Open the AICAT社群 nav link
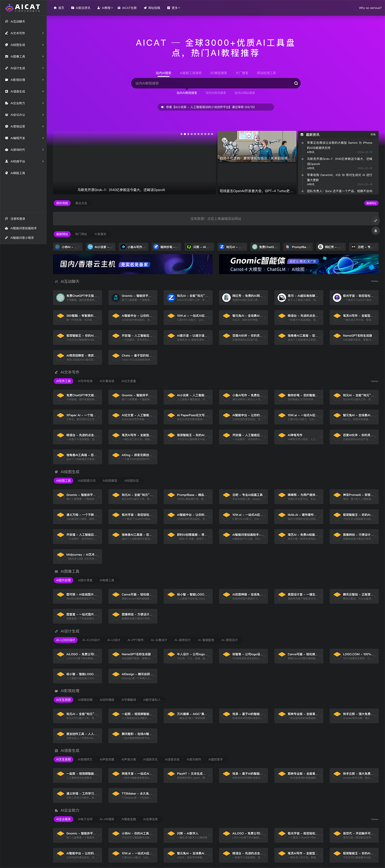This screenshot has width=385, height=868. point(127,8)
